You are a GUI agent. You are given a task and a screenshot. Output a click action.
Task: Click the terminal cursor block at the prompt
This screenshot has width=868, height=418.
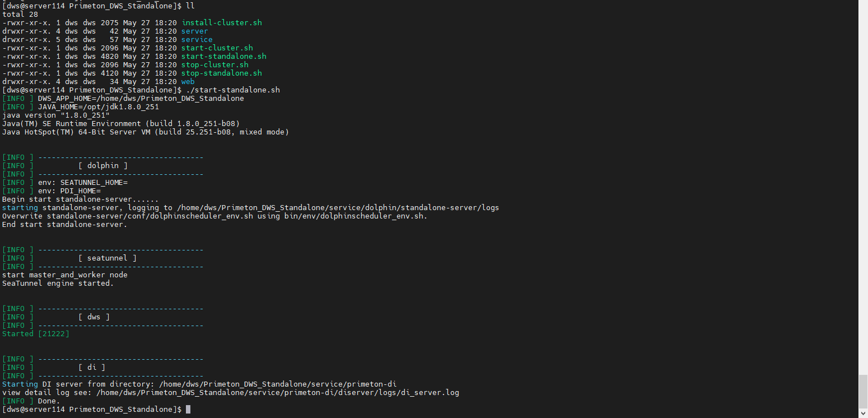pyautogui.click(x=188, y=410)
